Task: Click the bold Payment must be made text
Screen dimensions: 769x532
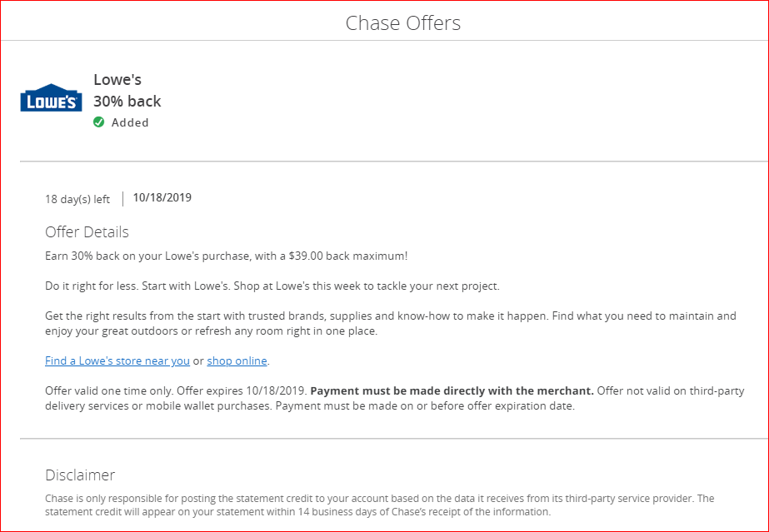Action: (452, 391)
